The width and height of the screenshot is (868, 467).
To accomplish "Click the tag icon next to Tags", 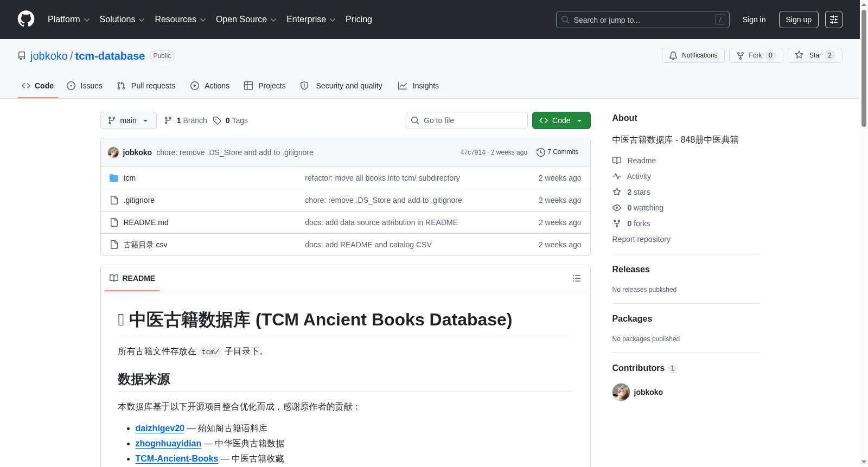I will [217, 120].
